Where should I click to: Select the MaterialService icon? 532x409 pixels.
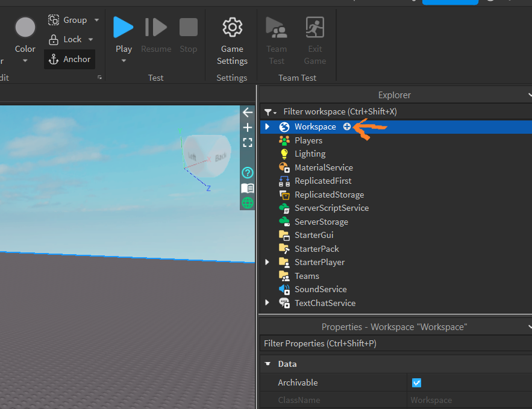(284, 167)
